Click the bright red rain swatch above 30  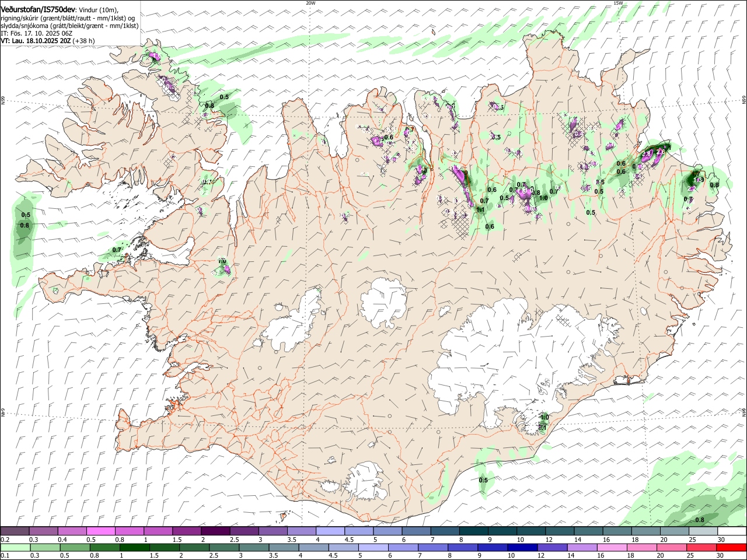coord(731,547)
